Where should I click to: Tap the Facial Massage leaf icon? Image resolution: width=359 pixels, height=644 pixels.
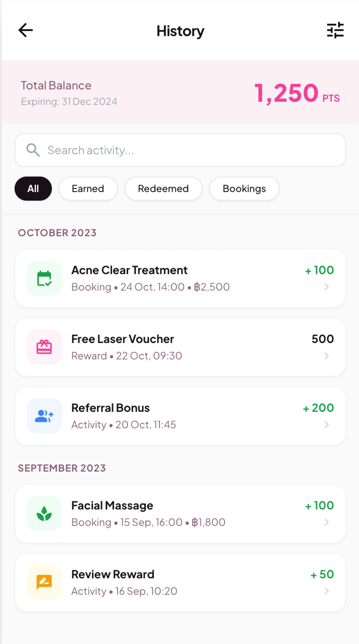tap(44, 514)
